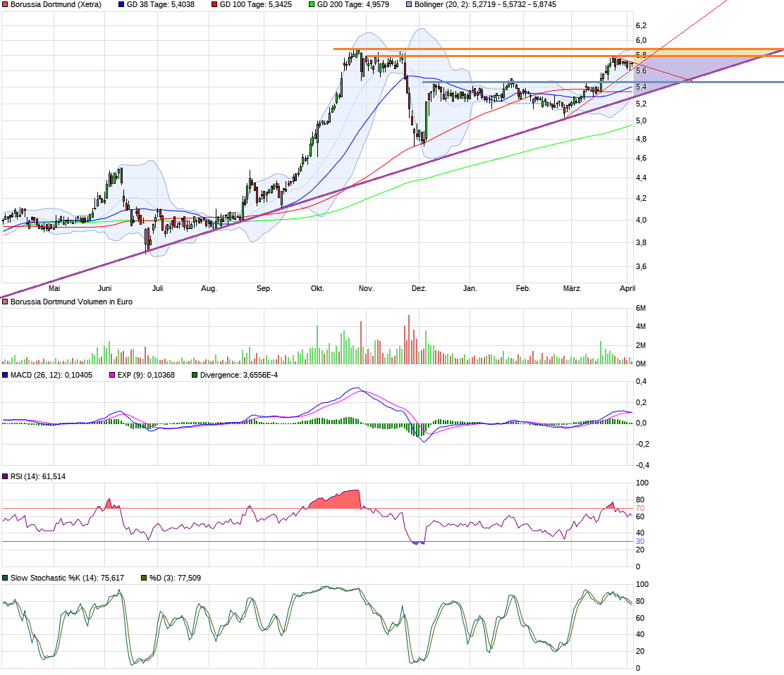Click the 'Sep.' month label on the time axis
Screen dimensions: 784x675
(x=264, y=288)
